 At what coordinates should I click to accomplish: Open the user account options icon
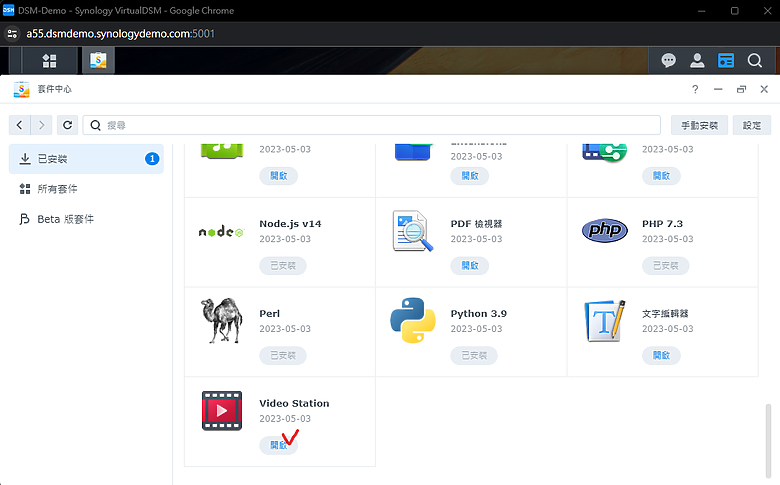click(697, 61)
